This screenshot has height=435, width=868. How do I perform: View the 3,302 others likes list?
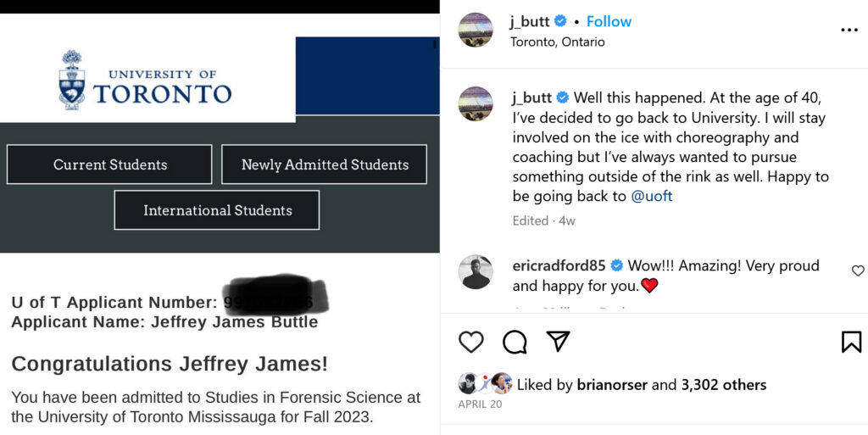click(x=723, y=384)
